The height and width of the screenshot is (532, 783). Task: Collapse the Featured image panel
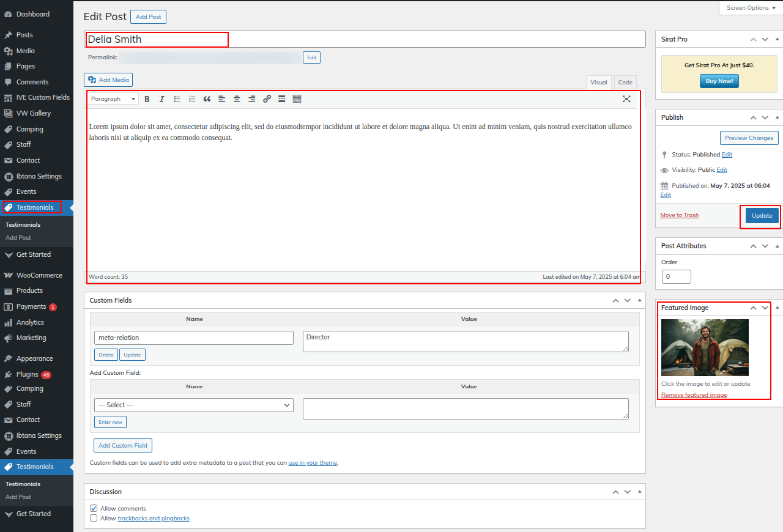click(777, 308)
